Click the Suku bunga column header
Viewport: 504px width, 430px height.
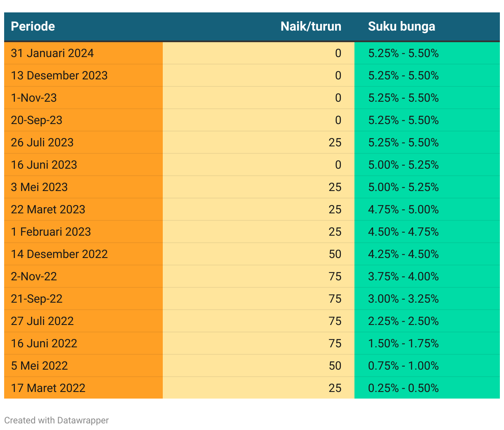(x=401, y=26)
